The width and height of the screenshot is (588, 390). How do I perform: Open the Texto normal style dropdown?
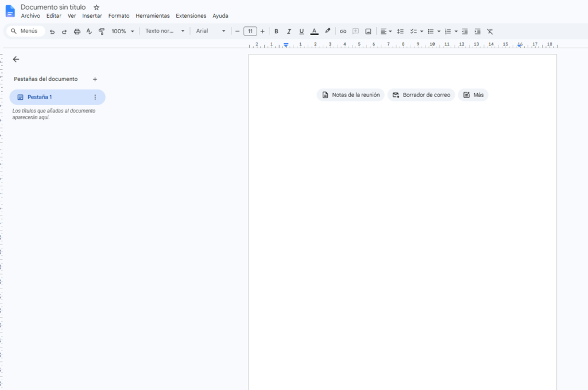[165, 31]
